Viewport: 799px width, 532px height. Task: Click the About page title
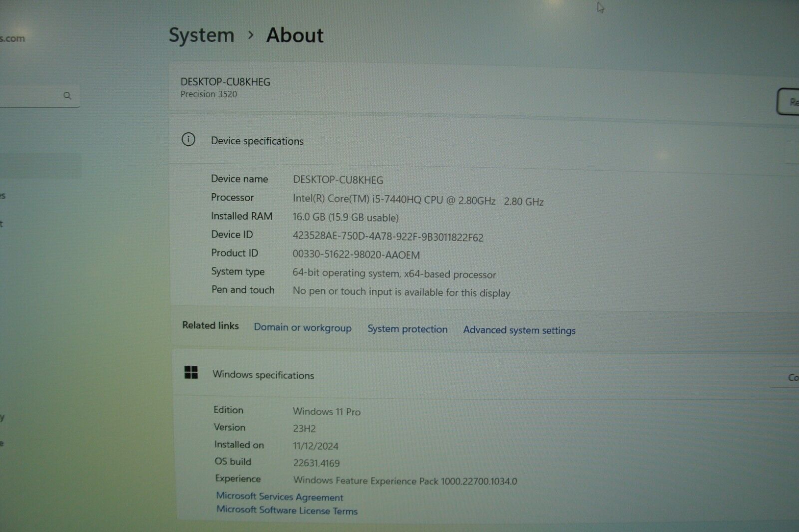click(x=295, y=35)
